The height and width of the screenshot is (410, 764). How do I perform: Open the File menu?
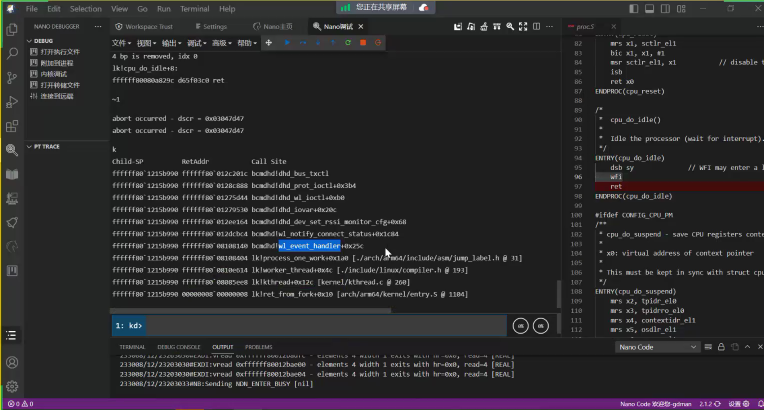click(x=32, y=9)
